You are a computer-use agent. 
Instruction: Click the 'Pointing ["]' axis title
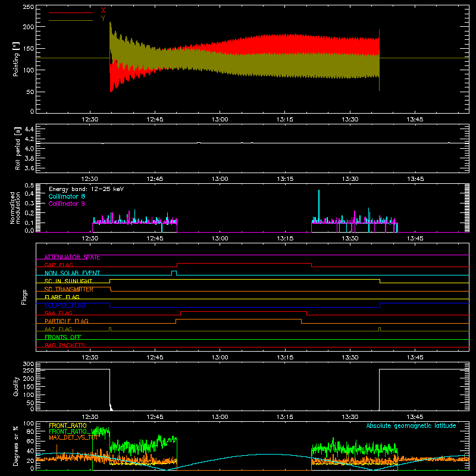16,59
